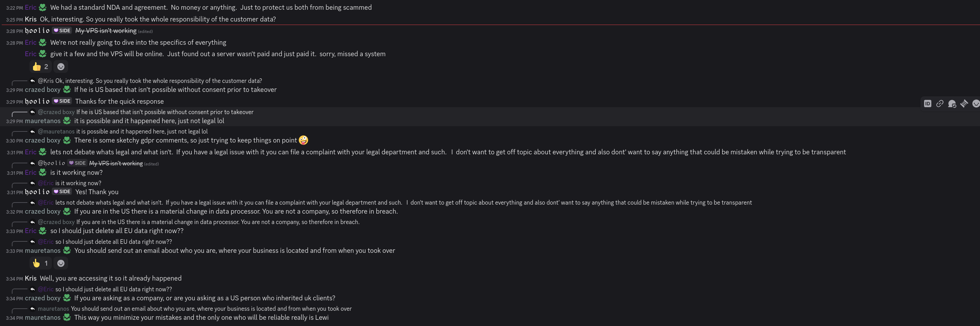Add reaction beside the pointing-hand 1 count

61,263
